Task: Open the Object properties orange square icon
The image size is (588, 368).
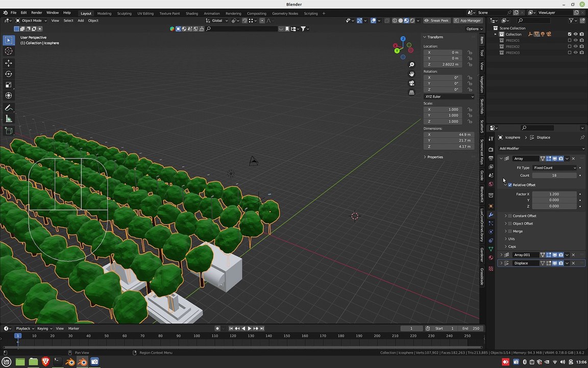Action: (x=491, y=206)
